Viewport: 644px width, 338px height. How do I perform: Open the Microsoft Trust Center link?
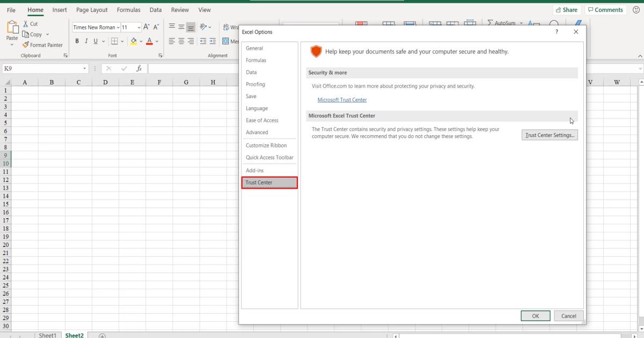pos(342,99)
